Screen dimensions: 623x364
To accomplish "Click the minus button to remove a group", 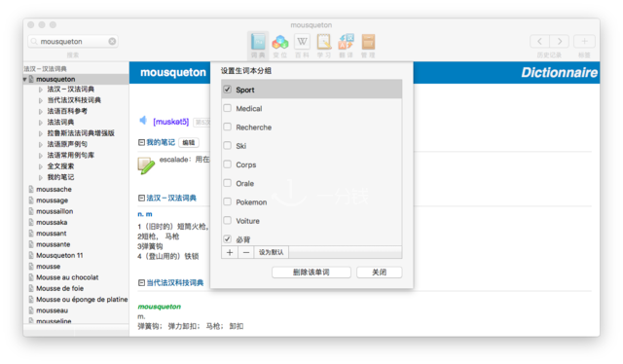I will tap(246, 252).
